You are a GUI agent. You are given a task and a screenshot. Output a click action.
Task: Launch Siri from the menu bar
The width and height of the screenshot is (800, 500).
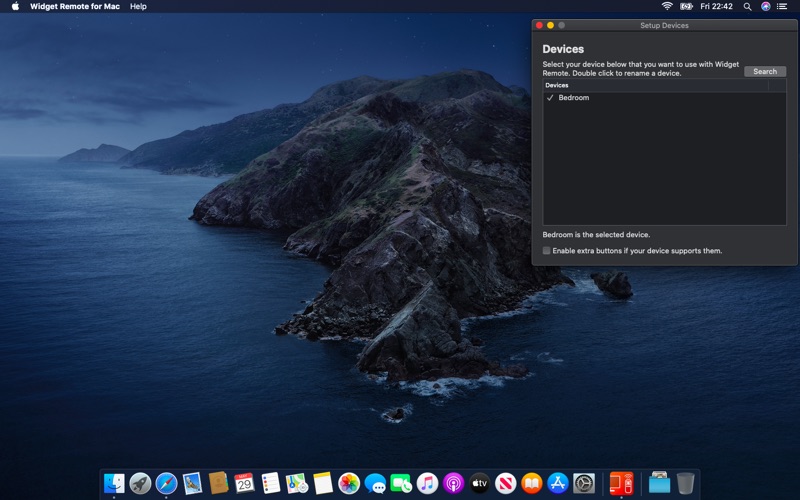766,6
